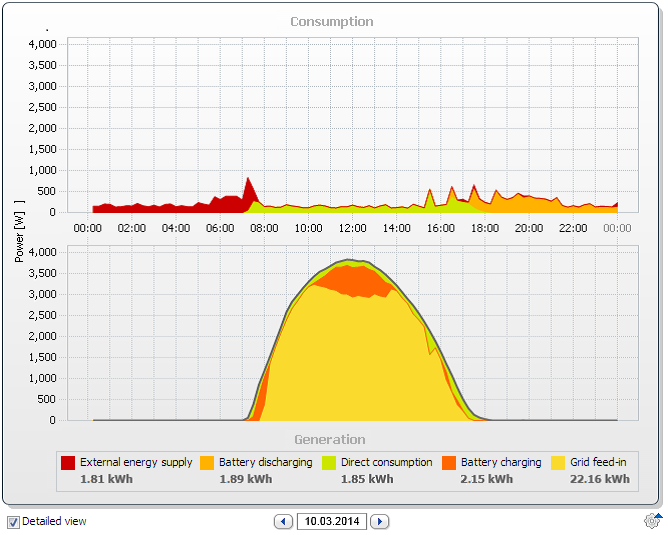The width and height of the screenshot is (668, 535).
Task: Click the 18:00 time axis label
Action: pyautogui.click(x=485, y=228)
